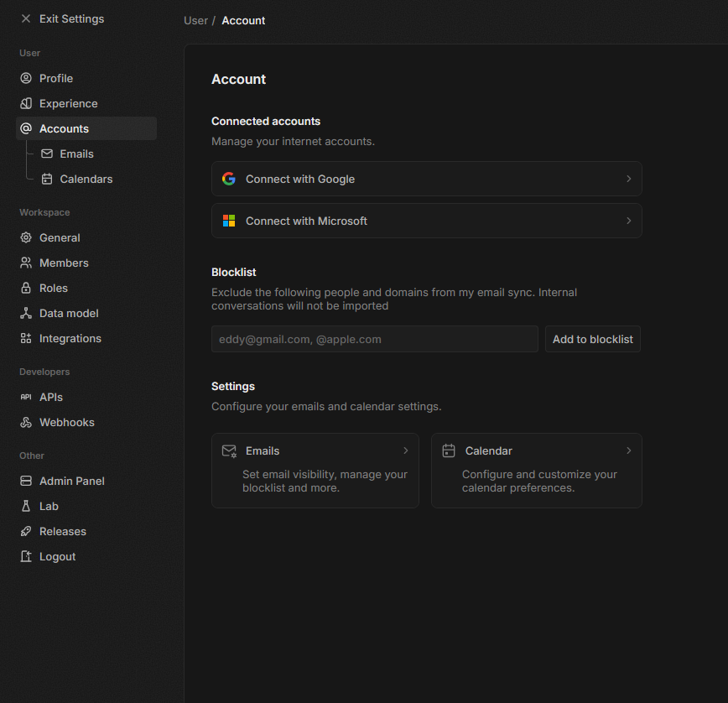Click the Logout door icon
728x703 pixels.
(x=26, y=556)
